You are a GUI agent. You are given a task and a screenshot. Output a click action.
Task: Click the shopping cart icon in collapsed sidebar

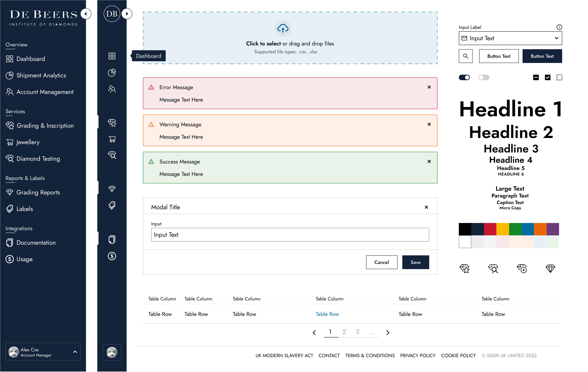point(112,139)
